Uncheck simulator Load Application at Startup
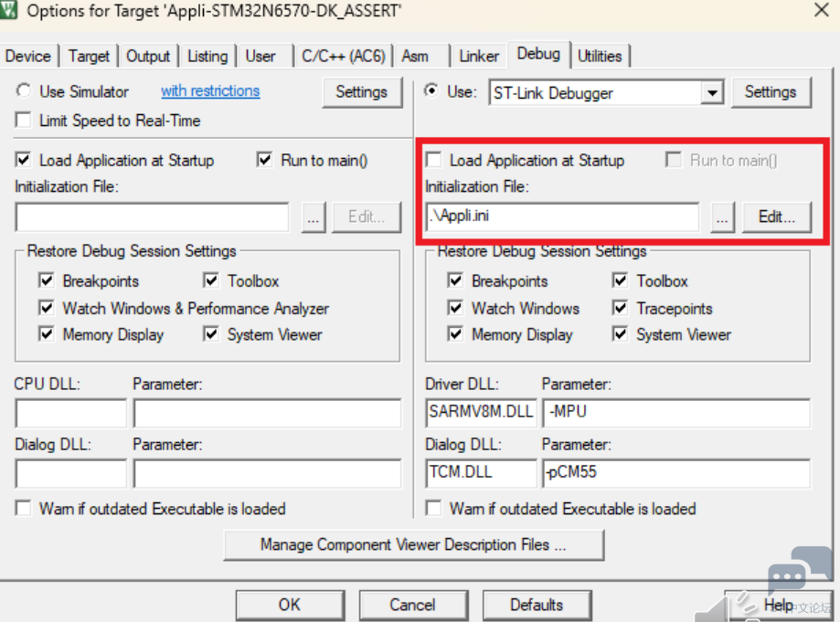Viewport: 840px width, 622px height. 24,160
